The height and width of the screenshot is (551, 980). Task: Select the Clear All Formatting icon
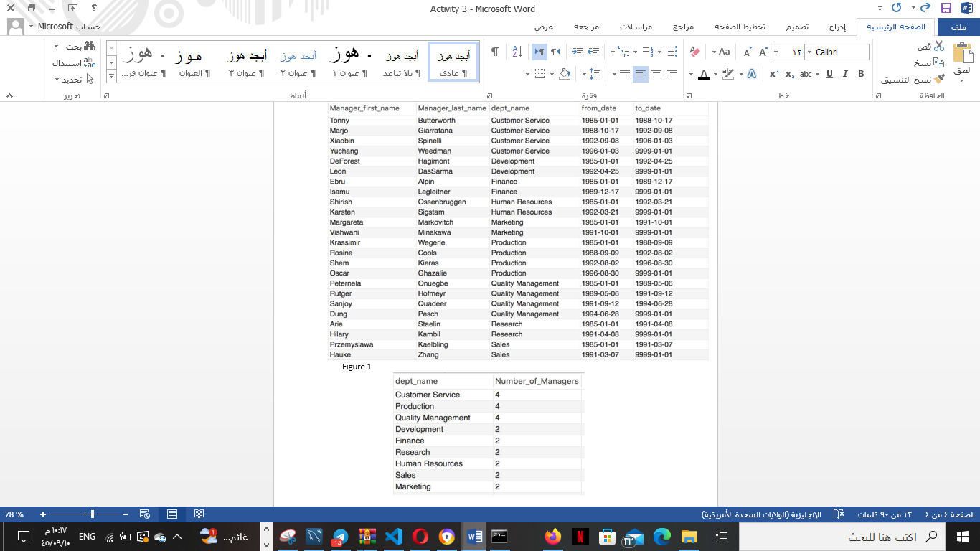click(695, 50)
